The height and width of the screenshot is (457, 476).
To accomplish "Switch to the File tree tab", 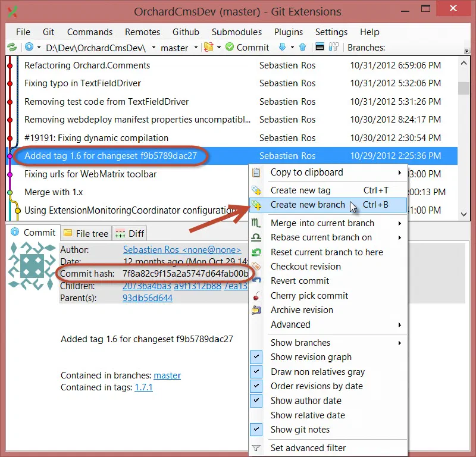I will coord(86,233).
